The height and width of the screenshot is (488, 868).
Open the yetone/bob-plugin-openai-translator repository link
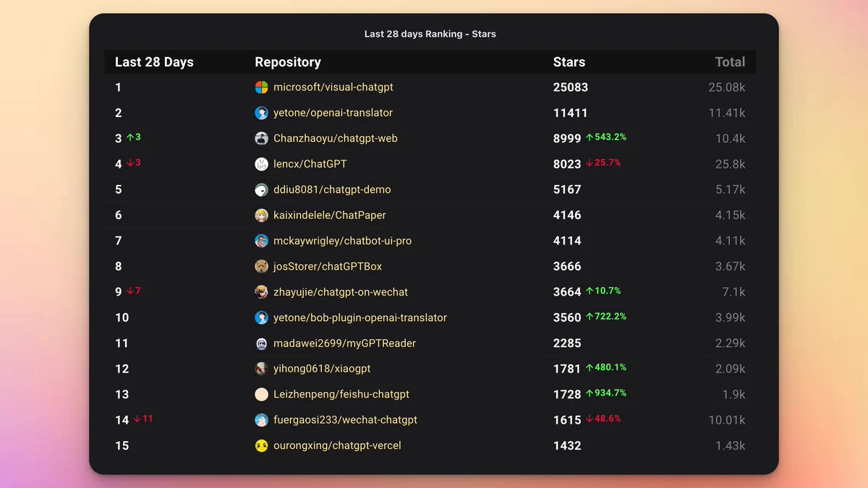pos(360,318)
